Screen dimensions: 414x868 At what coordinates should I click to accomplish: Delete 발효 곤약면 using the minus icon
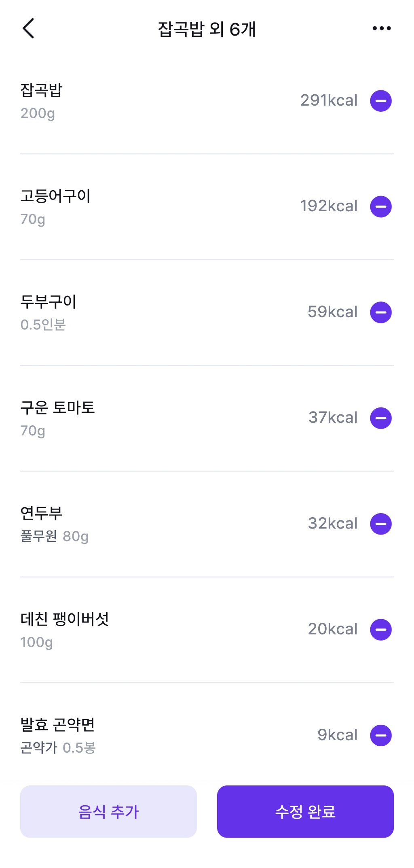[x=381, y=735]
